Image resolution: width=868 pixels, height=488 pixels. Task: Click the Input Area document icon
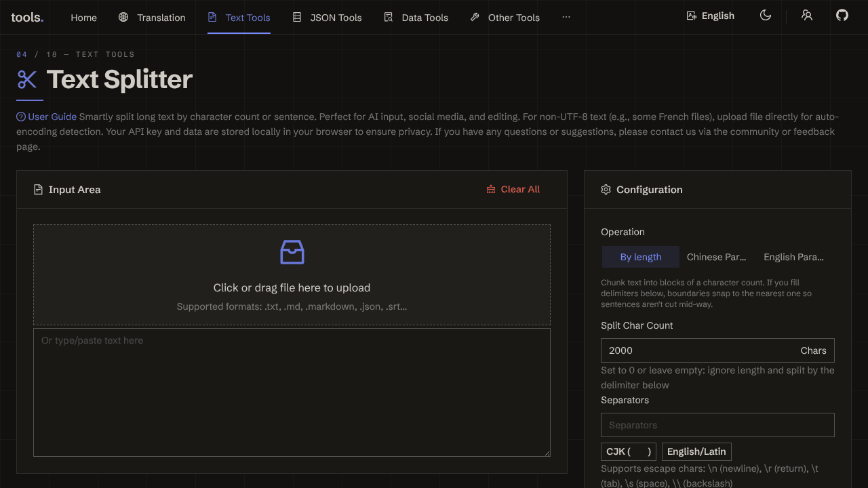(x=38, y=190)
